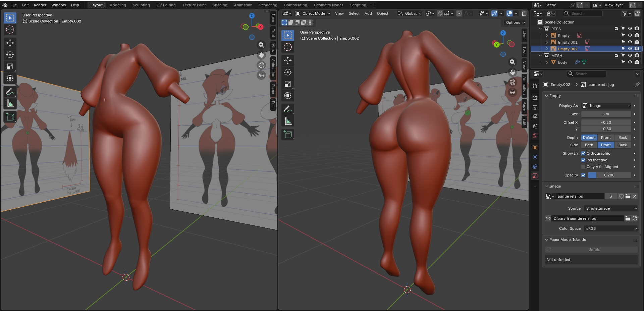Open the Display As Image dropdown
The width and height of the screenshot is (644, 311).
point(606,106)
